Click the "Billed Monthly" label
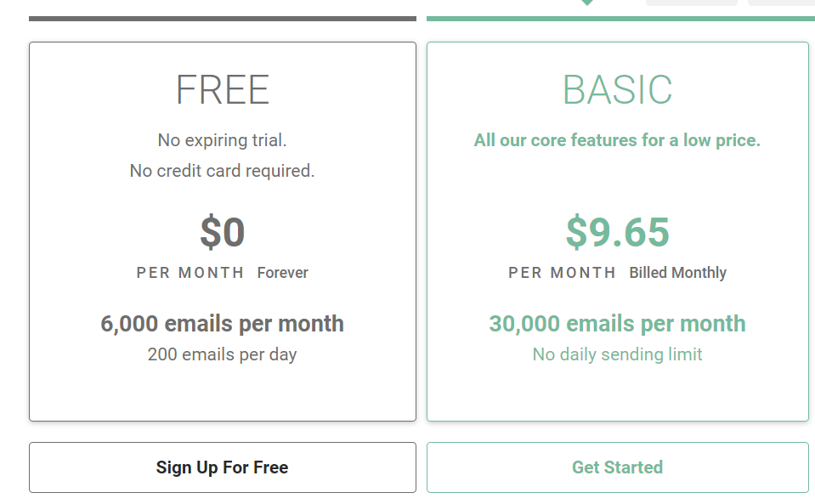 pos(678,273)
